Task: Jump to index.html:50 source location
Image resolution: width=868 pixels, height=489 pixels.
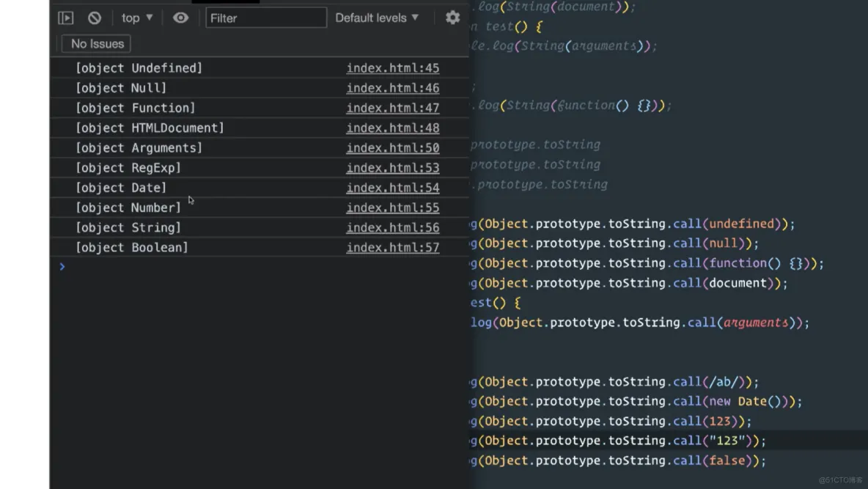Action: click(x=392, y=147)
